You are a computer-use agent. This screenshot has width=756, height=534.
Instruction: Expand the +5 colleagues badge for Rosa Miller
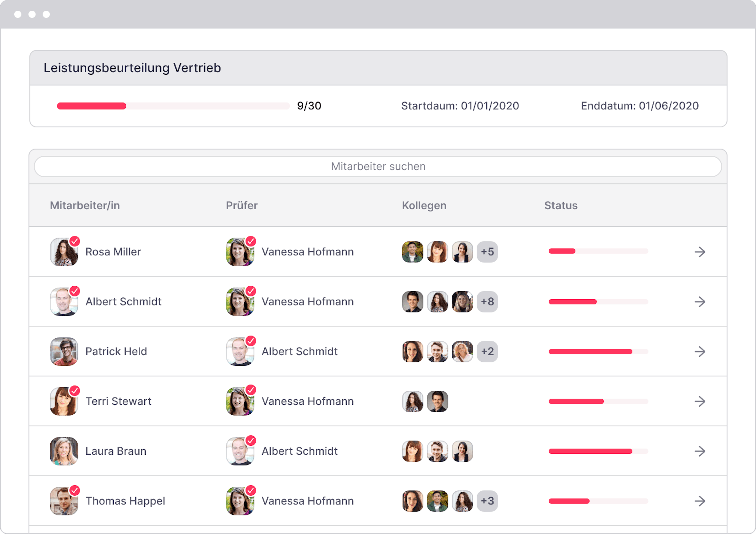487,252
